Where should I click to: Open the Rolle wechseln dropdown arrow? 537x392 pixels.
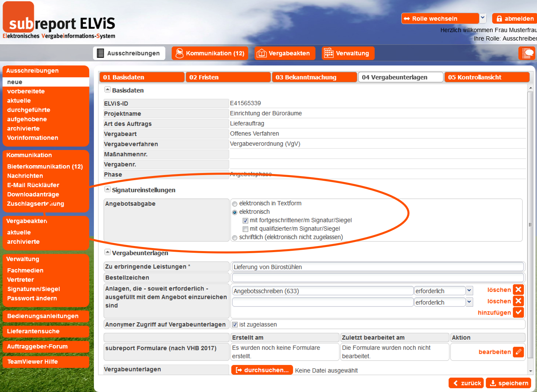point(483,18)
